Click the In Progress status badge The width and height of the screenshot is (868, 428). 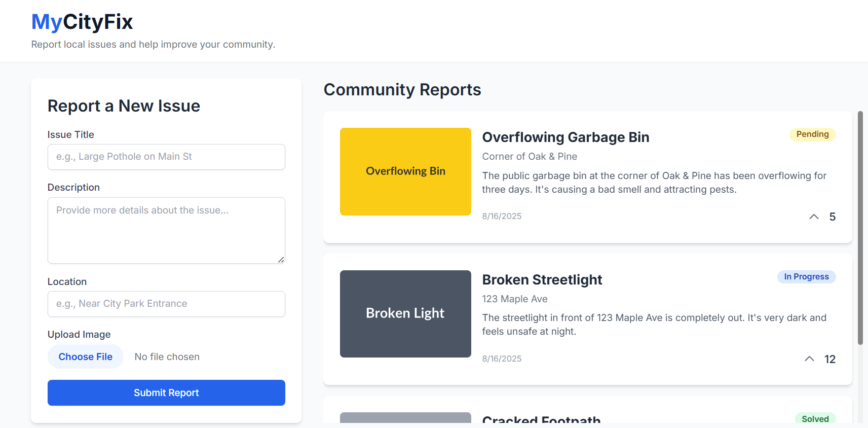click(806, 277)
